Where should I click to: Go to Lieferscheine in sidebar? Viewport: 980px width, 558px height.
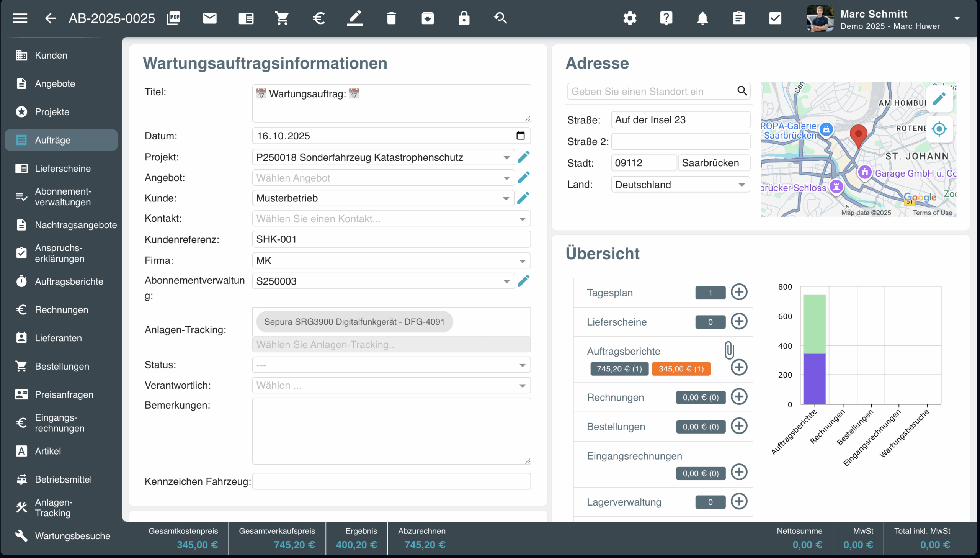[62, 168]
